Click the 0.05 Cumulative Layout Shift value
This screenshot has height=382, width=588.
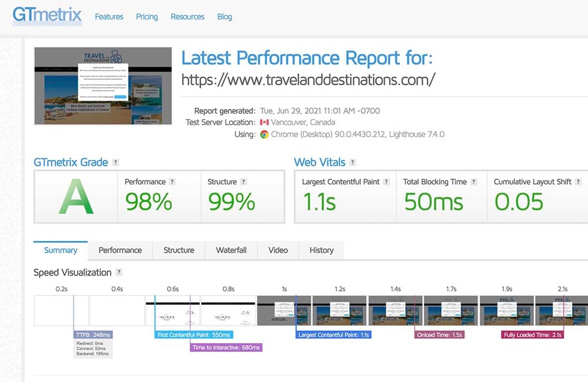coord(519,202)
